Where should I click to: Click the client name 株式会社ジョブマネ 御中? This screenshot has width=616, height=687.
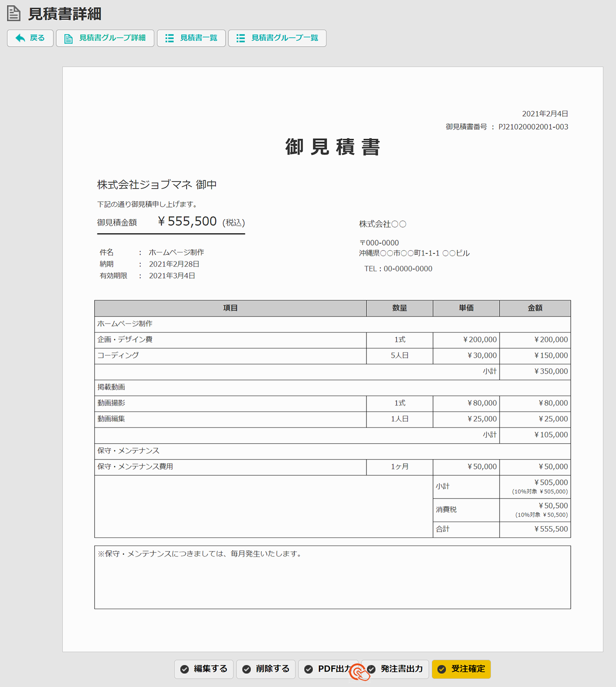click(x=157, y=184)
